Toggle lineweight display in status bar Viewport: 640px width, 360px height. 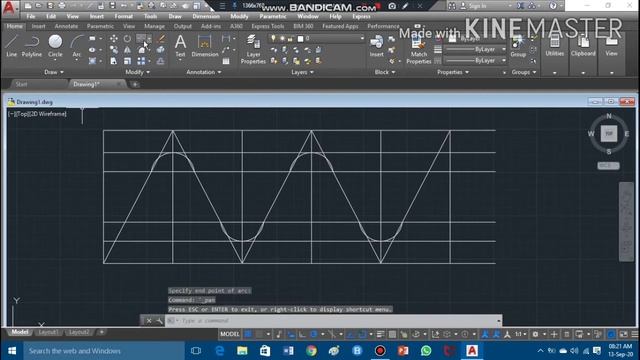tap(380, 334)
